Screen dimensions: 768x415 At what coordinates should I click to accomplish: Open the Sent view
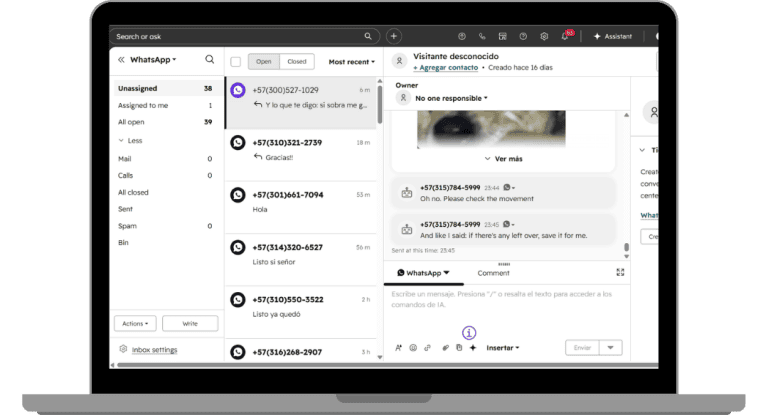pyautogui.click(x=165, y=209)
